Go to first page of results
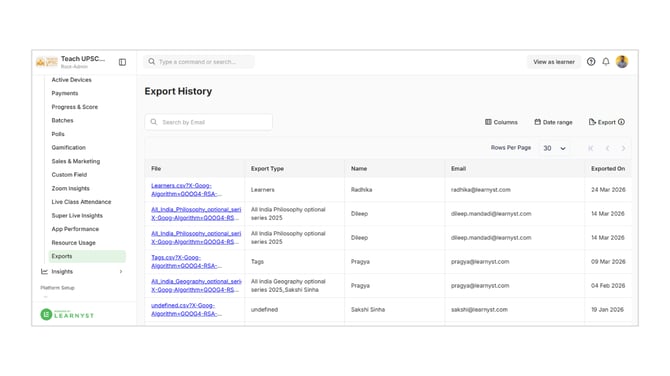 pos(591,148)
